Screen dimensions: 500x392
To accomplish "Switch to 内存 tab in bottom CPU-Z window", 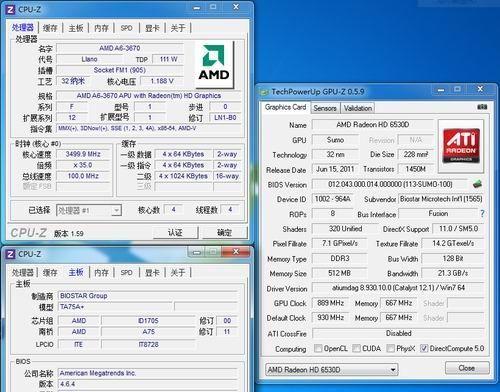I will click(101, 273).
